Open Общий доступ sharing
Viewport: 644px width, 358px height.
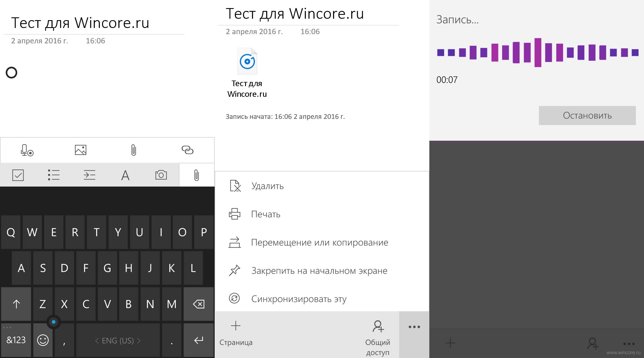tap(378, 338)
